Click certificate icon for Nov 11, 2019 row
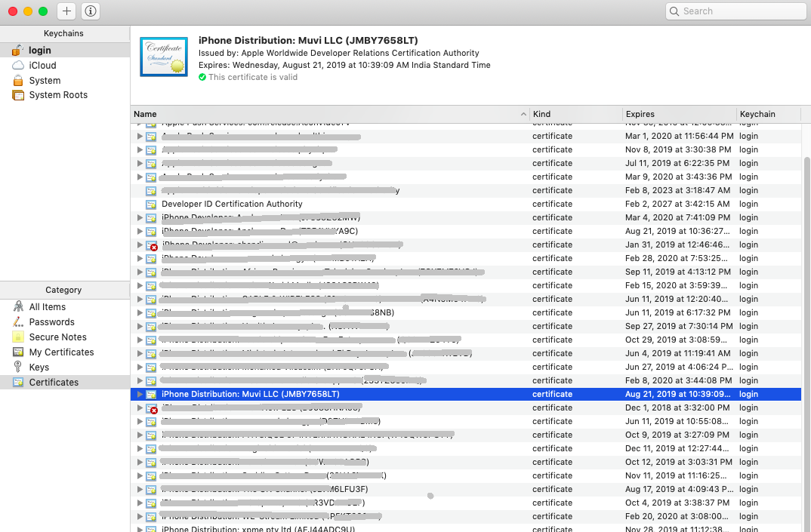 tap(151, 476)
